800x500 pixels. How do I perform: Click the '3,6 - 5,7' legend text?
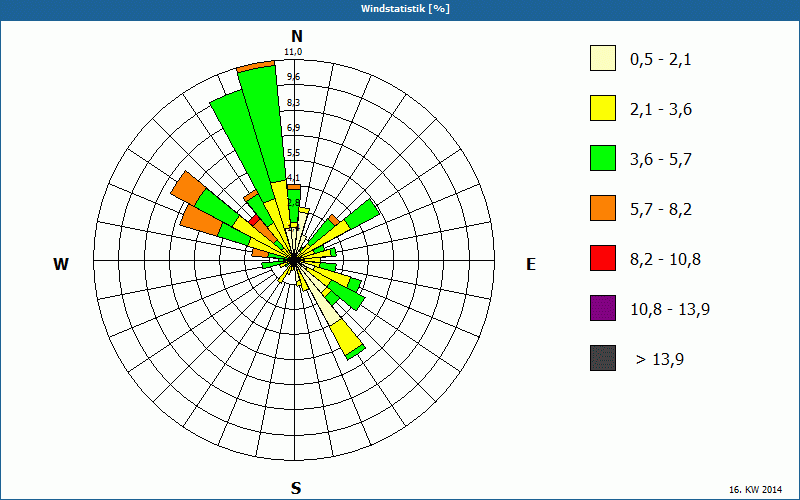661,160
